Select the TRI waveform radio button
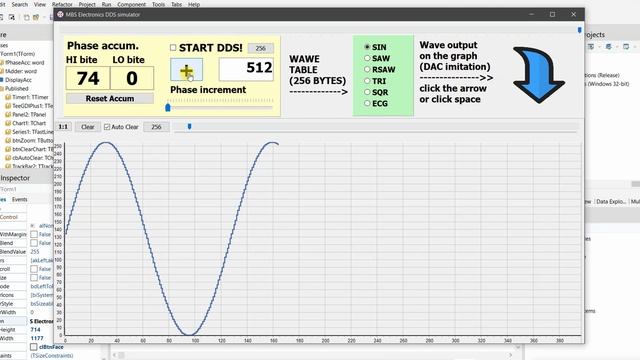Image resolution: width=640 pixels, height=360 pixels. click(367, 81)
